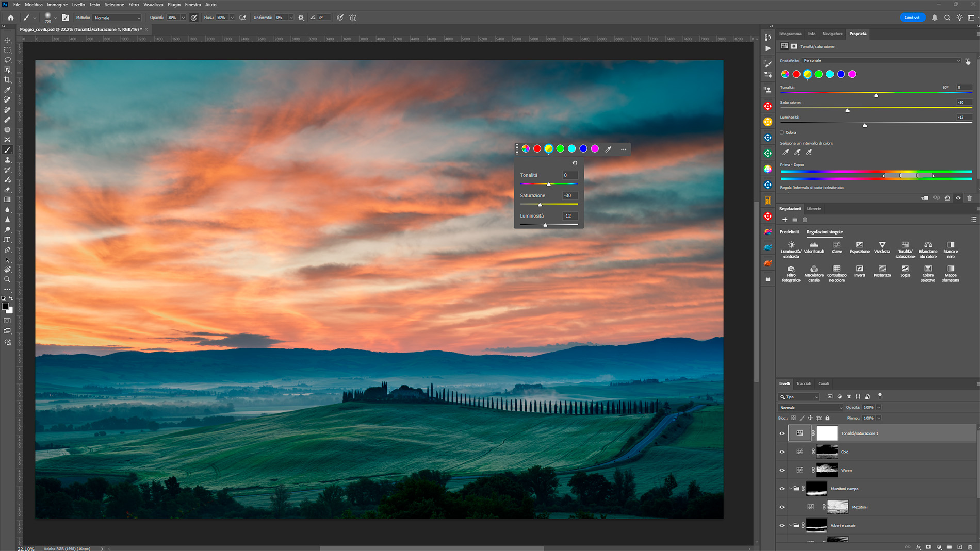
Task: Select the Pen tool
Action: tap(7, 250)
